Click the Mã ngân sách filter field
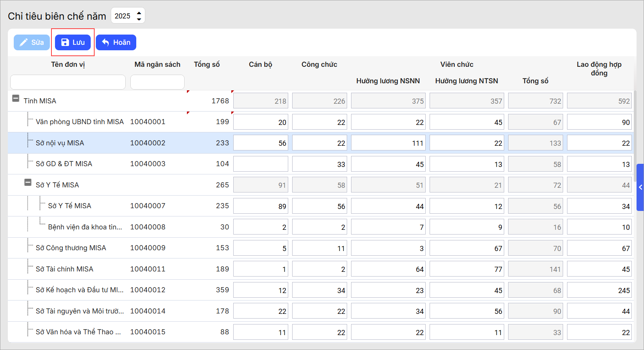The height and width of the screenshot is (350, 644). point(157,82)
